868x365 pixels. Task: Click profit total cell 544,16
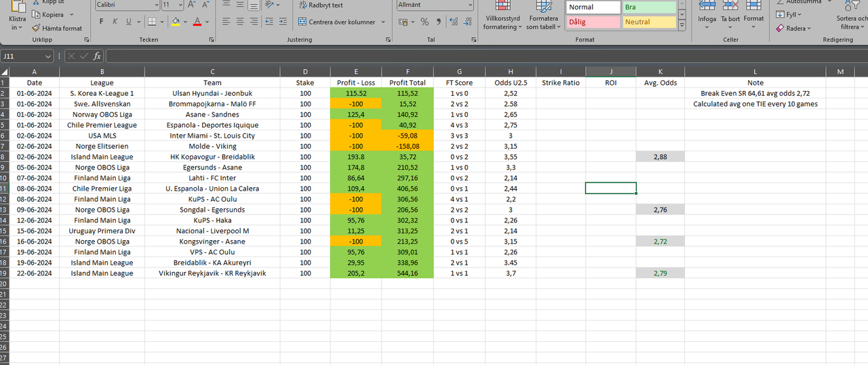(408, 273)
